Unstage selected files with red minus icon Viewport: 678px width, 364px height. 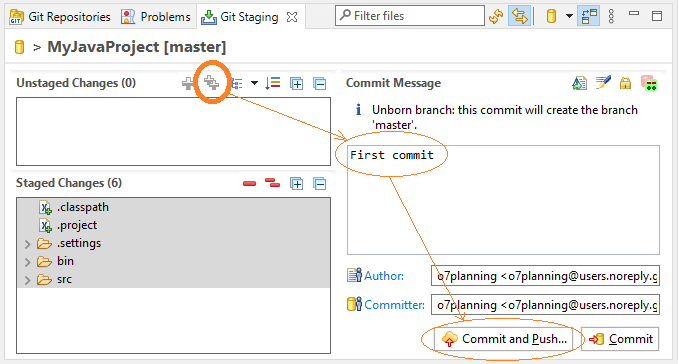pos(249,184)
